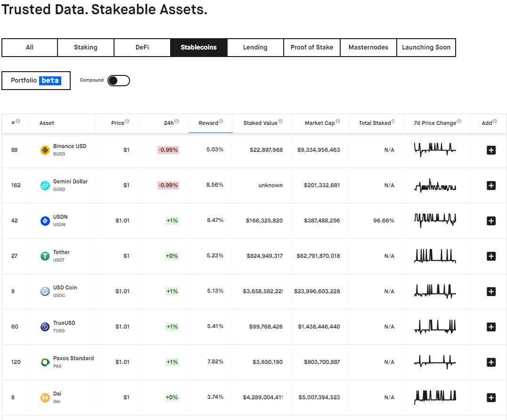Open the Dai asset link

[57, 394]
